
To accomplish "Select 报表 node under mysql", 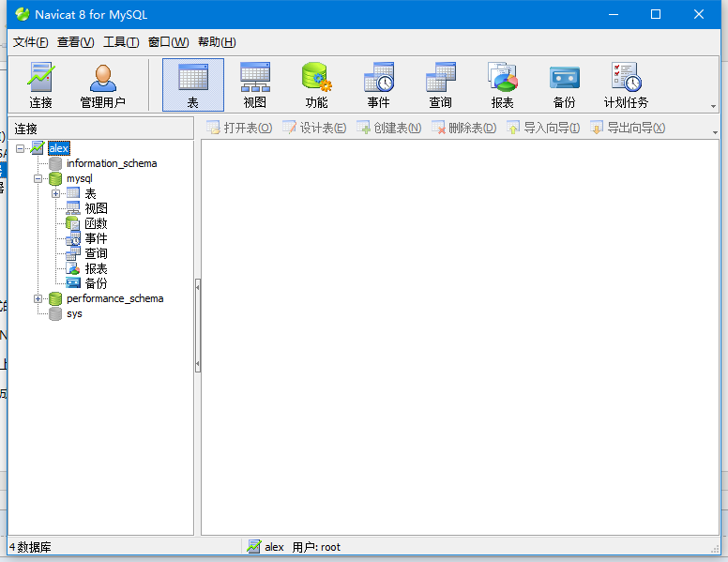I will [x=96, y=268].
